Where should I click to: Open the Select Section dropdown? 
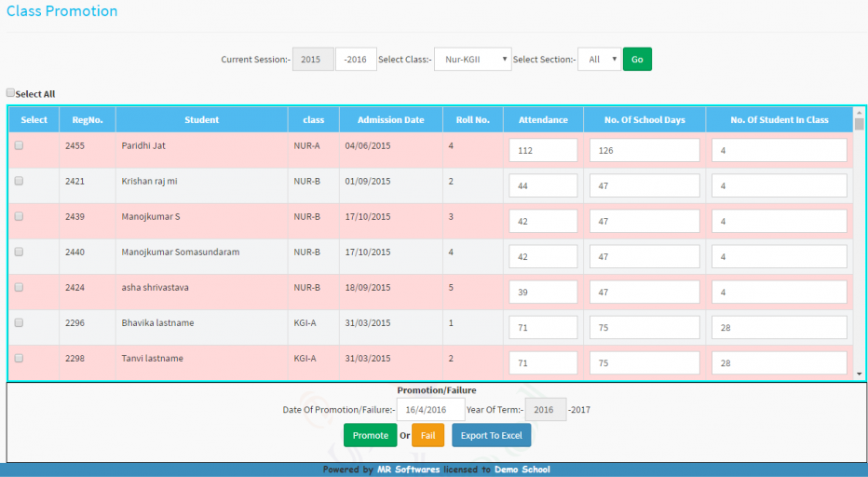598,60
